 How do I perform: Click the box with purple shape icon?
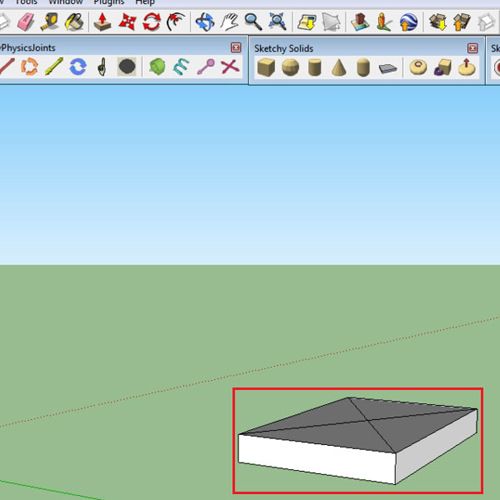pyautogui.click(x=442, y=67)
